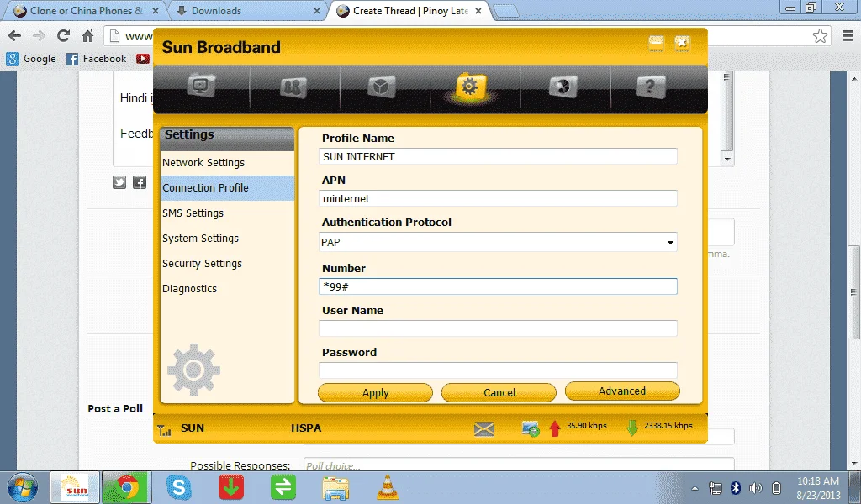Minimize the Sun Broadband window

click(x=656, y=44)
